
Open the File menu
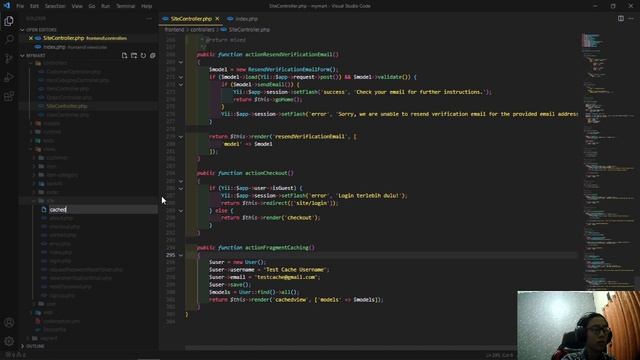tap(20, 6)
